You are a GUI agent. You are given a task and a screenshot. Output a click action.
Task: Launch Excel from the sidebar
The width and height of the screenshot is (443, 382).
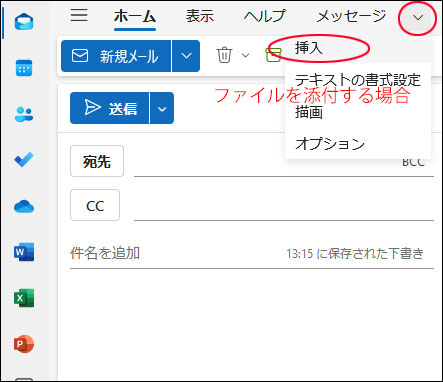(24, 298)
